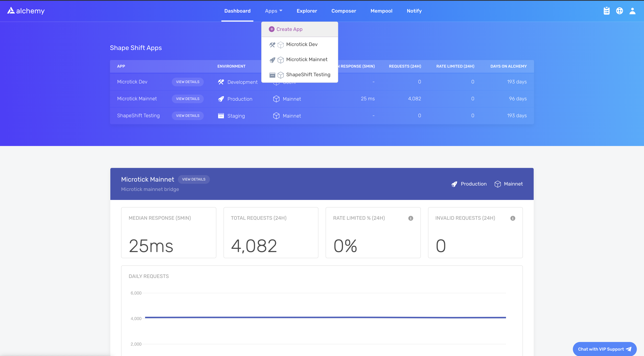Click the Alchemy logo
Screen dimensions: 644x356
[x=26, y=11]
